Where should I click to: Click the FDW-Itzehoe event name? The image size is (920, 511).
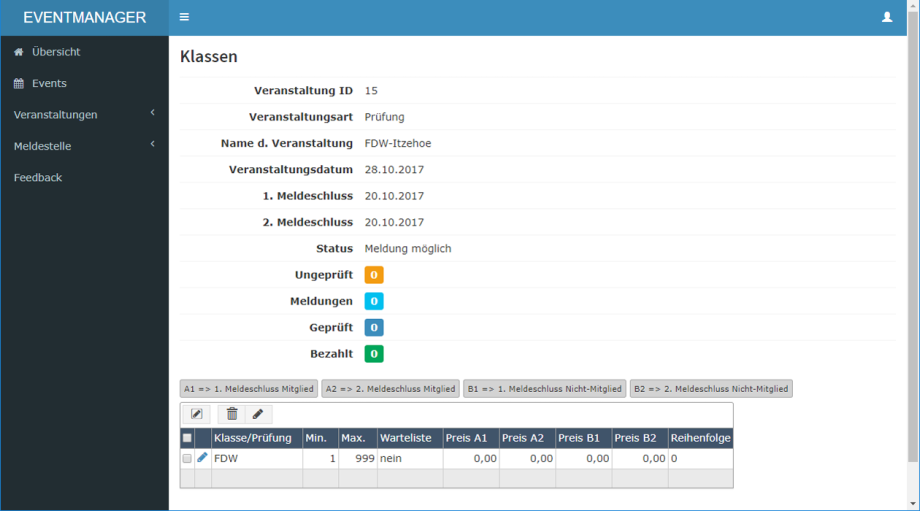(398, 143)
